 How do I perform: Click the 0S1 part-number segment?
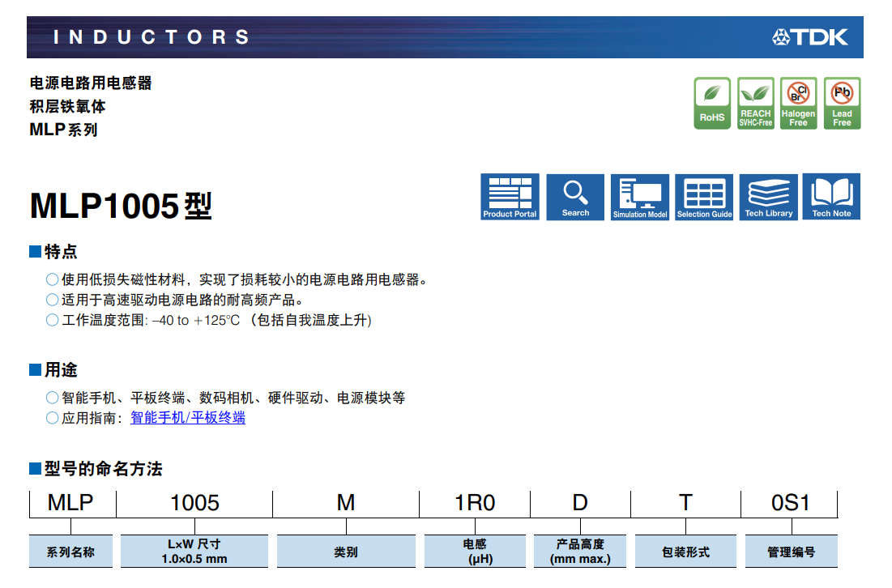point(790,503)
